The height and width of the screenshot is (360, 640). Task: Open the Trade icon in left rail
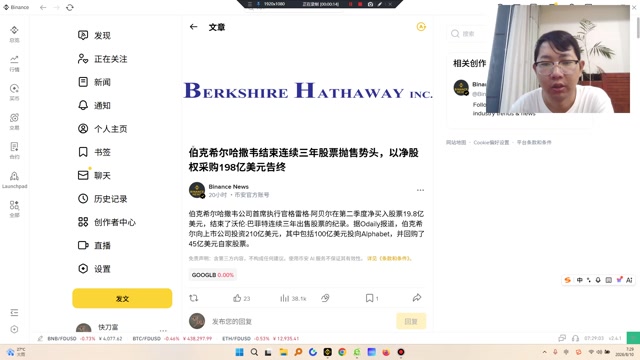(14, 118)
